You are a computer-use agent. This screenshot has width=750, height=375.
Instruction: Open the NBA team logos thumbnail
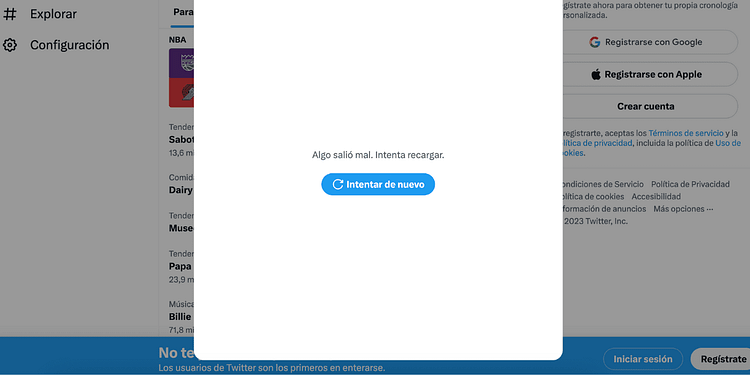(181, 77)
